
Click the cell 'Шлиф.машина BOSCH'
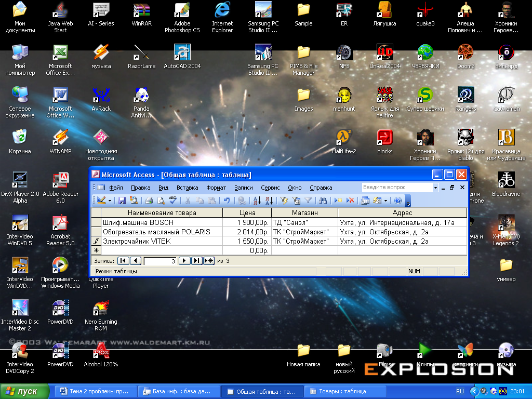click(162, 222)
